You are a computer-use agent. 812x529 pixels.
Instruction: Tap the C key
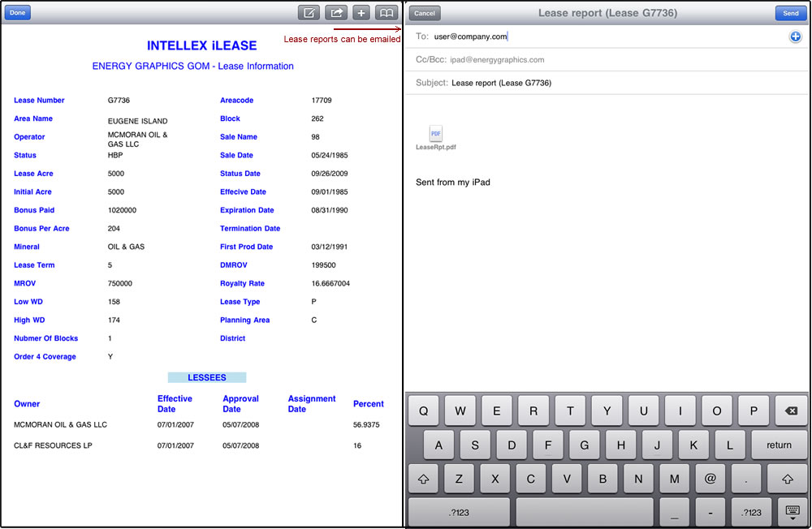pyautogui.click(x=531, y=479)
